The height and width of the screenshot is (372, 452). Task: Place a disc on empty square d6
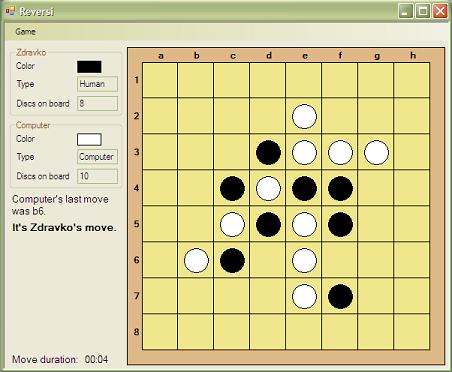pos(268,260)
